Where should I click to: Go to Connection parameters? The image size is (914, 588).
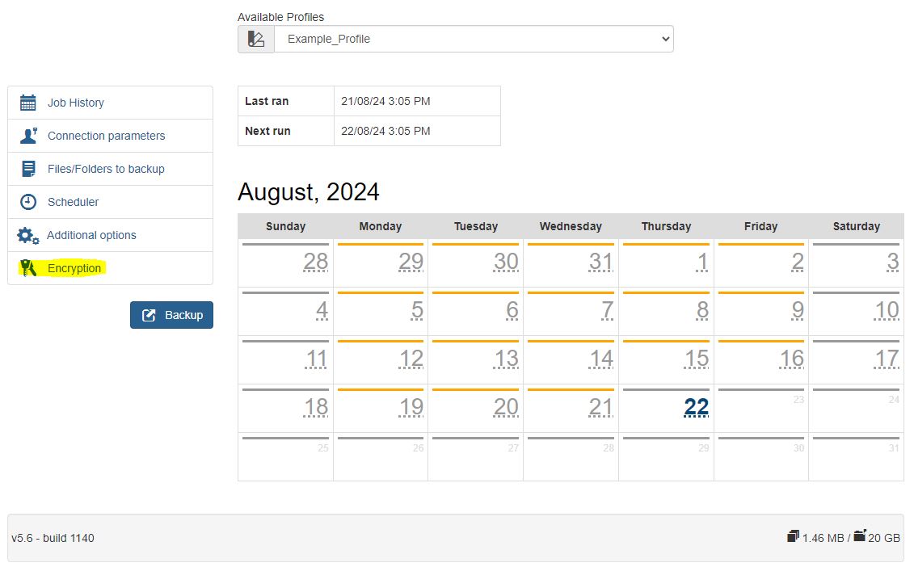[106, 136]
